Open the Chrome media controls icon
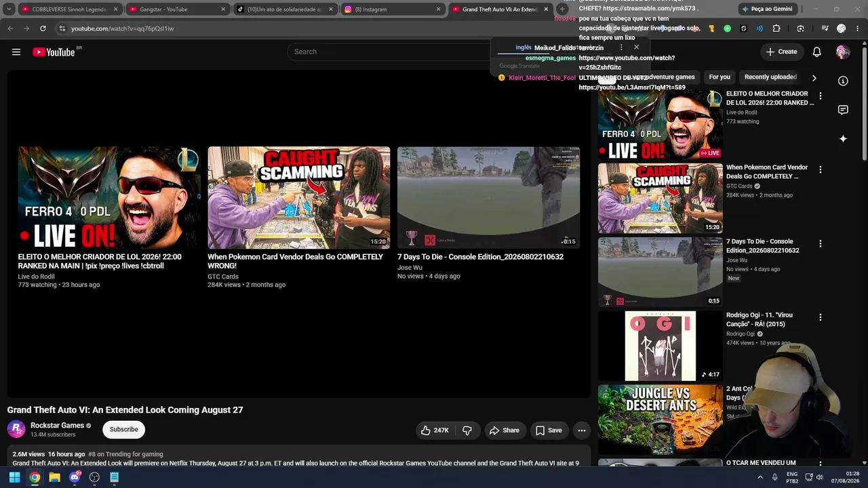The image size is (868, 488). (825, 28)
